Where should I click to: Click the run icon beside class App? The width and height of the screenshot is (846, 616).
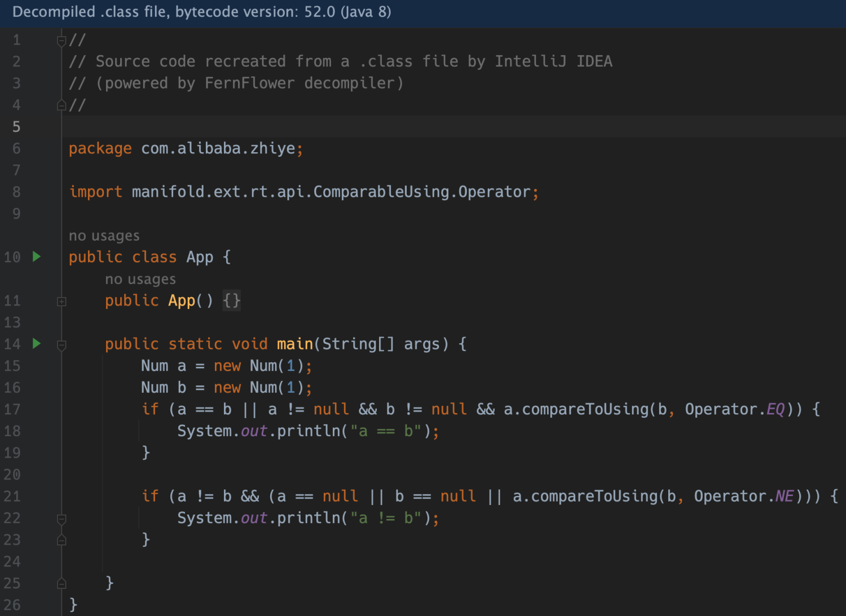[x=37, y=257]
